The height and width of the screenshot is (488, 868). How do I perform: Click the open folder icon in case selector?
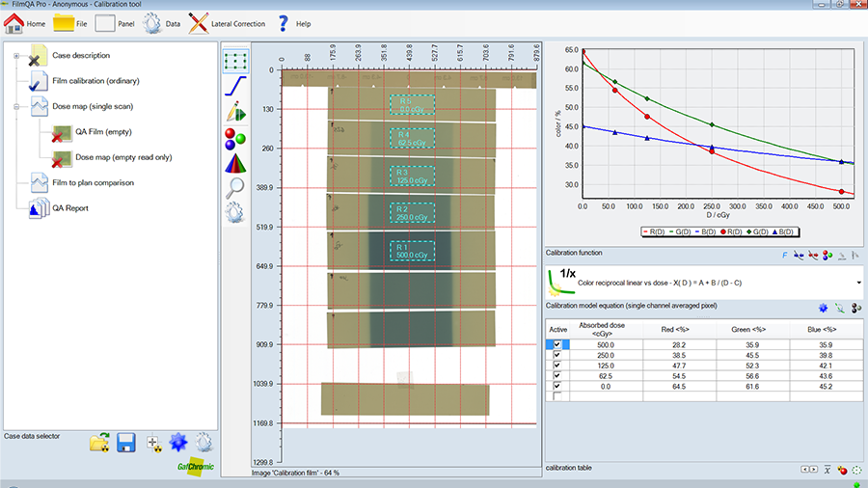(98, 443)
